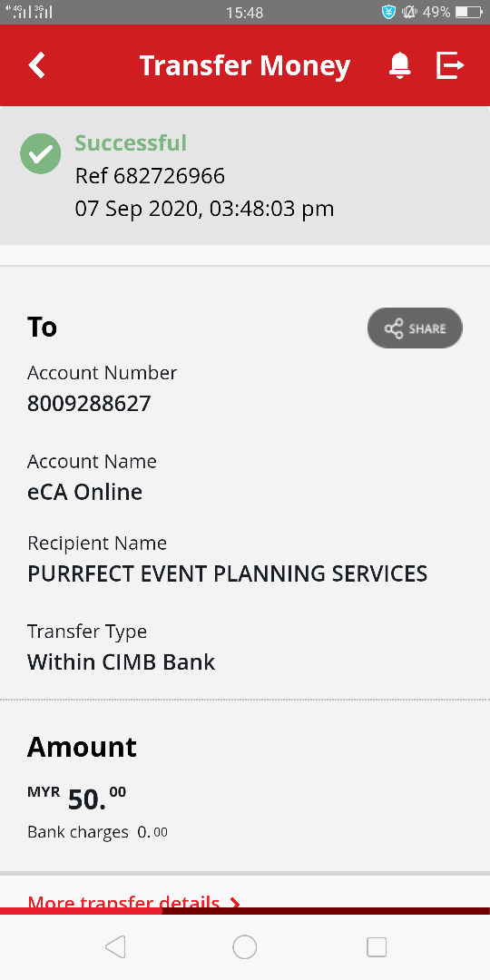Tap Android home circle button

pos(244,946)
